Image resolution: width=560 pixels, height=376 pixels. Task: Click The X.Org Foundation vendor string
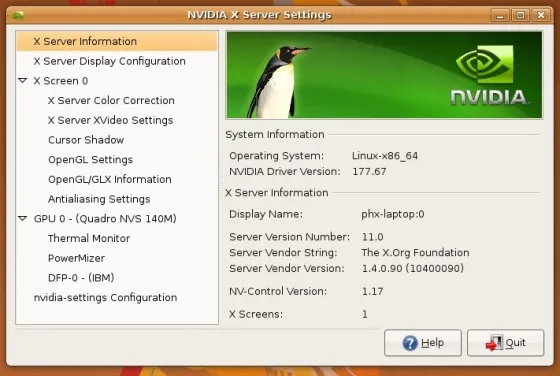click(x=415, y=253)
